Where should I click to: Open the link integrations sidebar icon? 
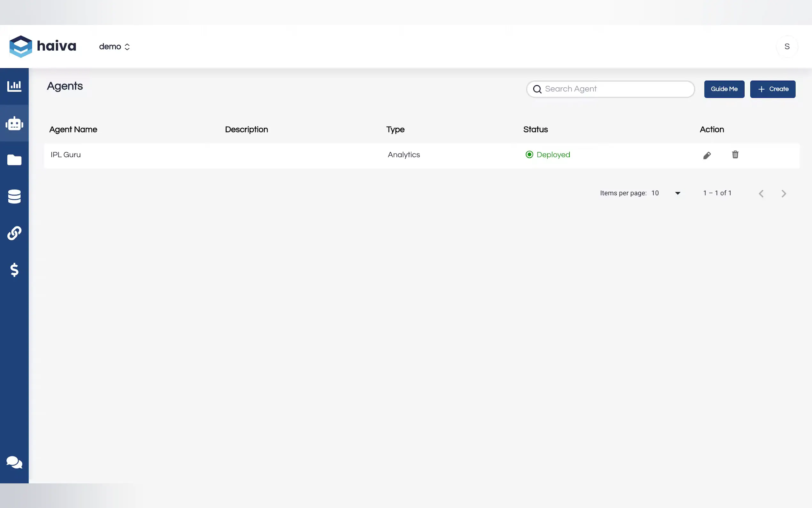tap(14, 233)
